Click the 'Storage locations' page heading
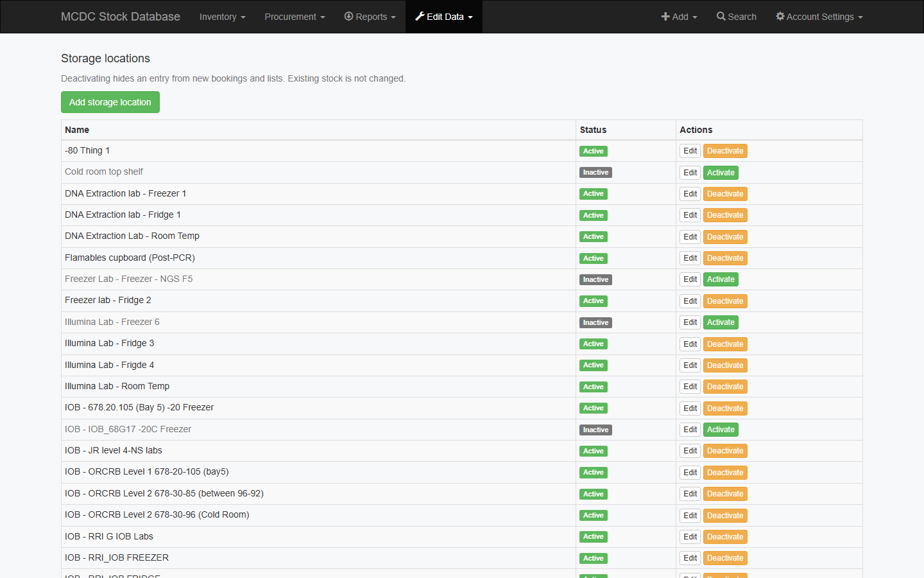The image size is (924, 578). pyautogui.click(x=105, y=58)
